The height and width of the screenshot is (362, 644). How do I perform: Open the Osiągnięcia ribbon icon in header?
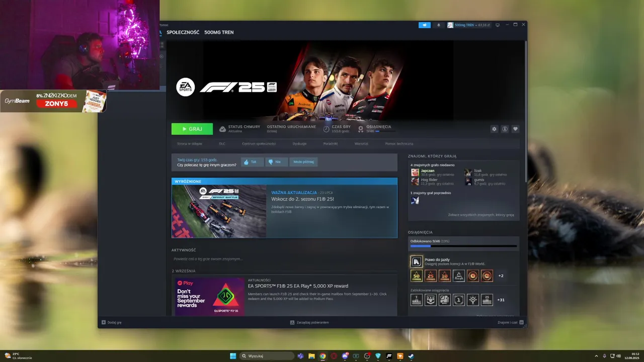click(361, 129)
